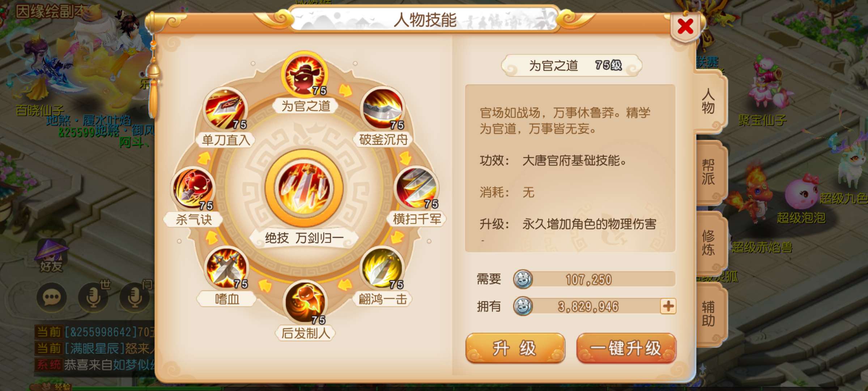Open the chat bubble icon
This screenshot has height=391, width=868.
click(52, 298)
